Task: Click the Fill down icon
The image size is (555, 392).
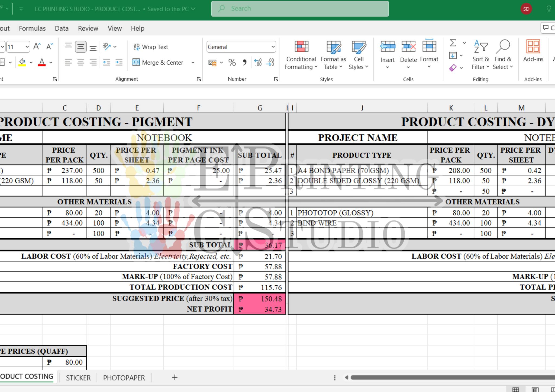Action: (x=453, y=55)
